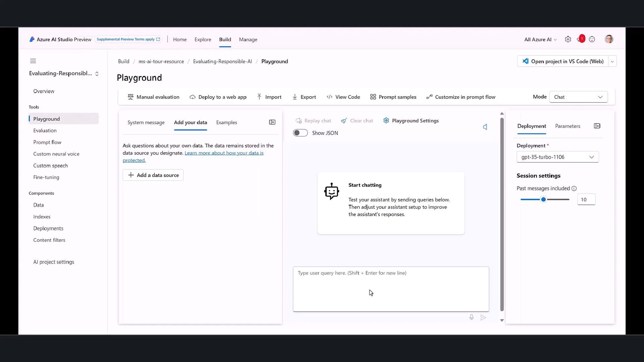The height and width of the screenshot is (362, 644).
Task: Toggle the Show JSON switch
Action: click(x=300, y=133)
